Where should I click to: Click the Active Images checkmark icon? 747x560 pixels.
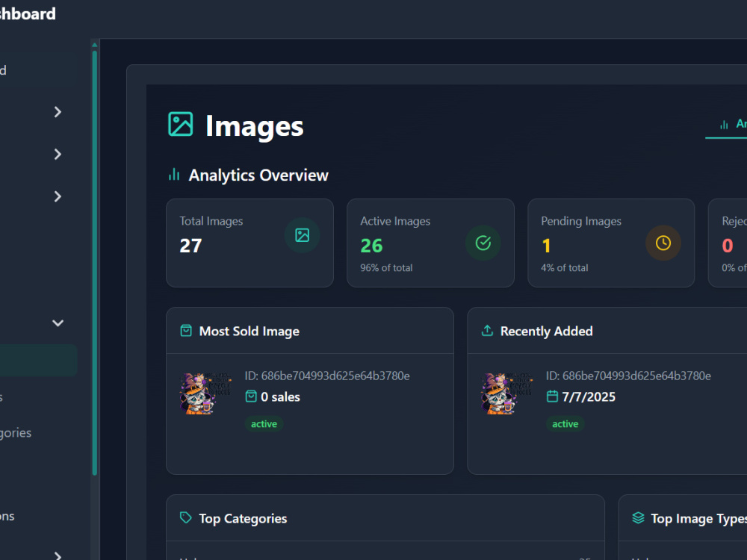click(483, 243)
